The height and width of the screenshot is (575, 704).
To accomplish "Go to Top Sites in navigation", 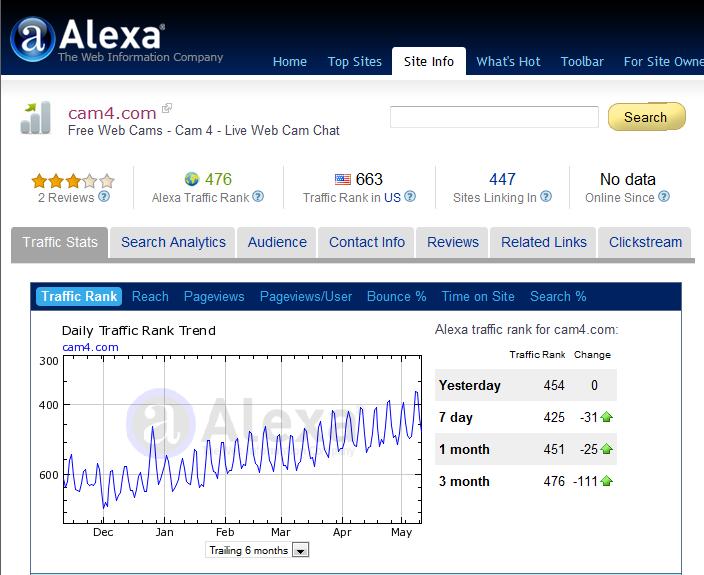I will tap(354, 61).
